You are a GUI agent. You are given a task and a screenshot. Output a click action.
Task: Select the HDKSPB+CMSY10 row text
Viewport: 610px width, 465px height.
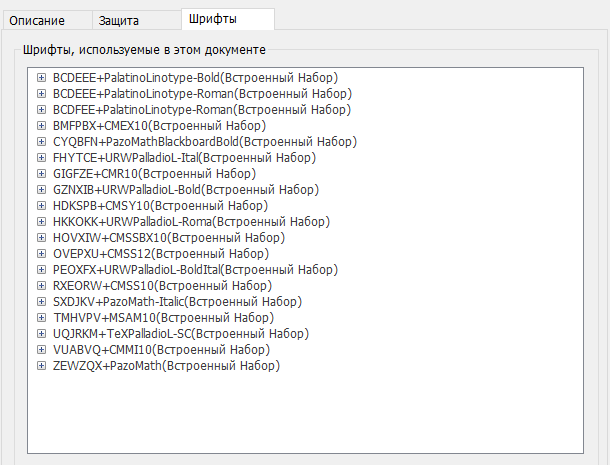coord(161,205)
